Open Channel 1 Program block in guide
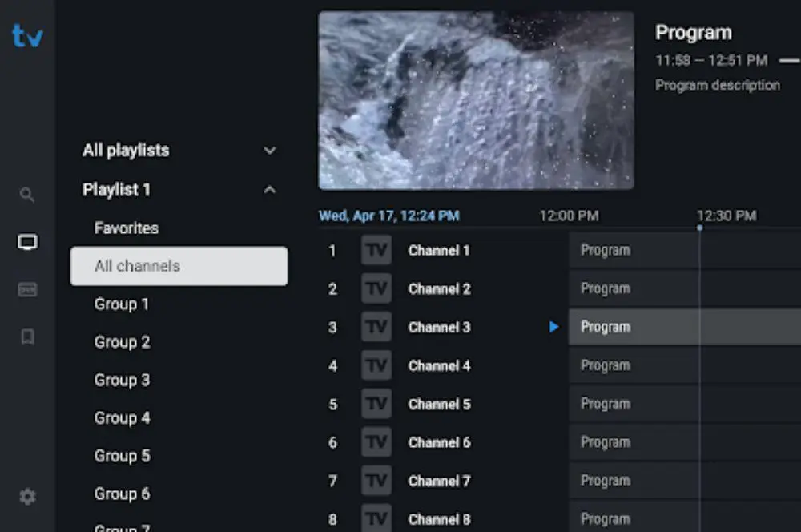Viewport: 801px width, 532px height. [x=685, y=250]
